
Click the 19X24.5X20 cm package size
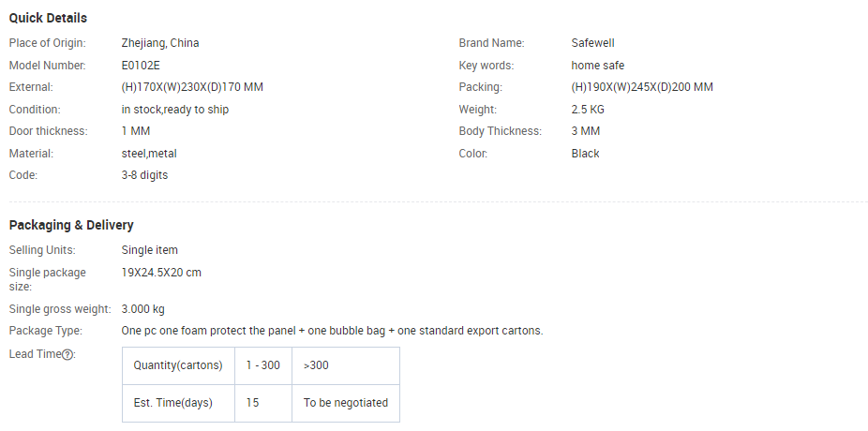(x=161, y=273)
